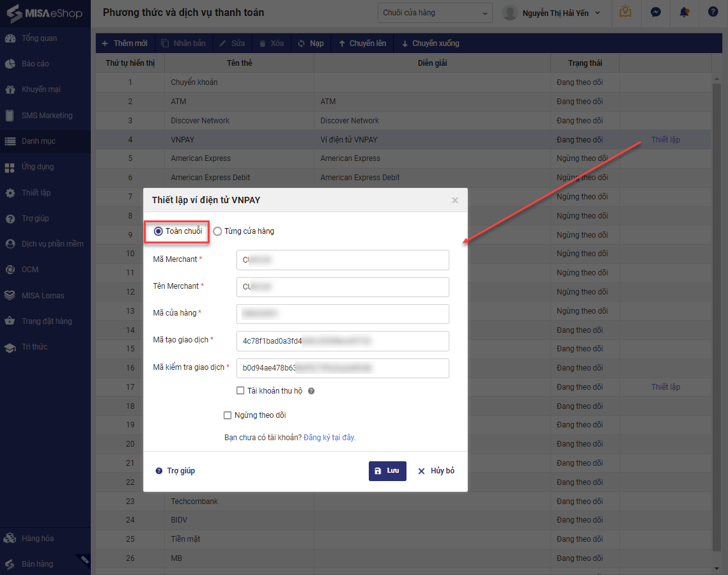Select the Techcombank row
Screen dimensions: 728x575
pos(403,502)
